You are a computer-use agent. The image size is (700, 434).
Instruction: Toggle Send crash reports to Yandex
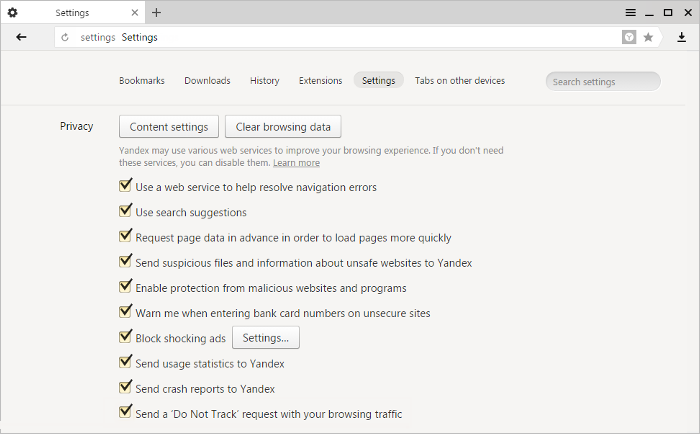click(x=125, y=387)
